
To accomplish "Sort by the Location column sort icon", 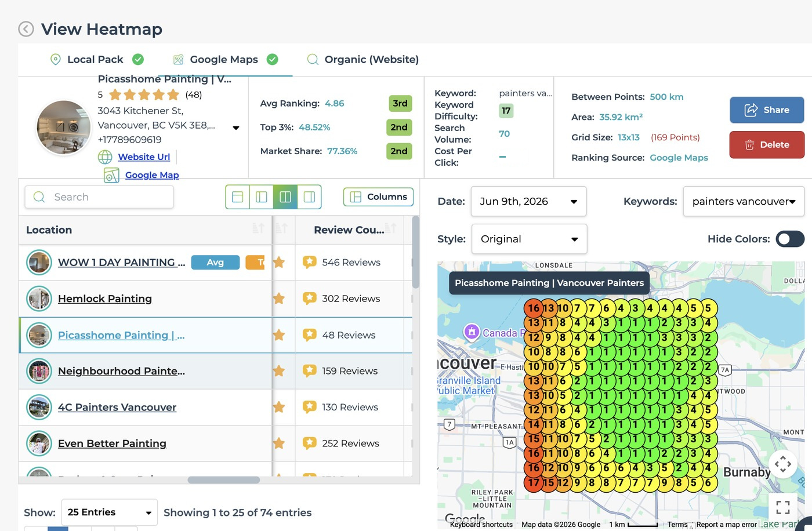I will click(258, 229).
